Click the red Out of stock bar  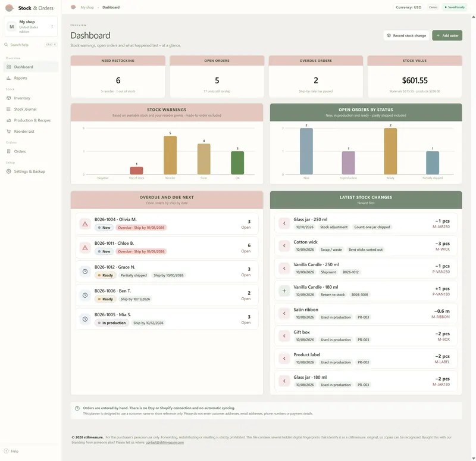pyautogui.click(x=137, y=170)
